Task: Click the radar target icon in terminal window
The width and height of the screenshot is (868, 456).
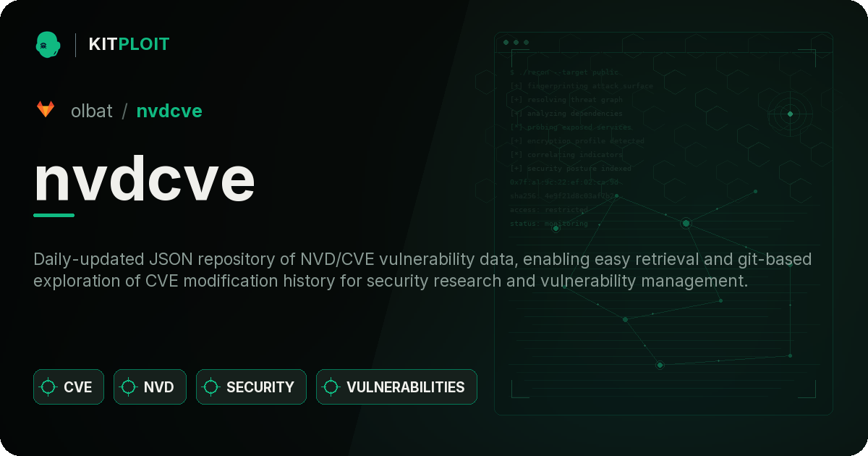Action: click(x=790, y=114)
